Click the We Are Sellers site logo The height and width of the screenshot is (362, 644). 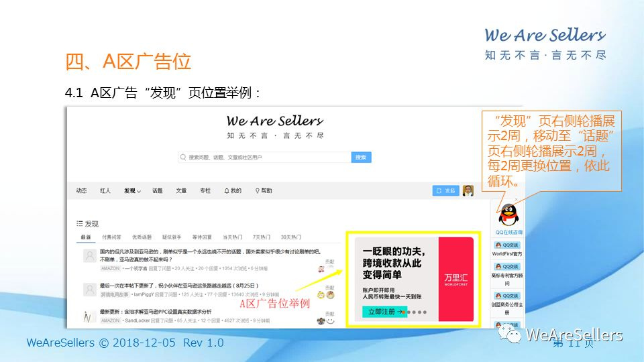[x=275, y=127]
